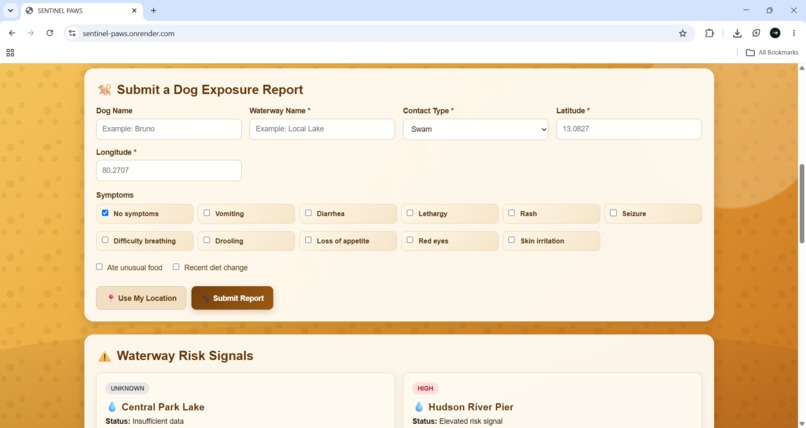Focus the Dog Name field
The image size is (806, 428).
169,129
